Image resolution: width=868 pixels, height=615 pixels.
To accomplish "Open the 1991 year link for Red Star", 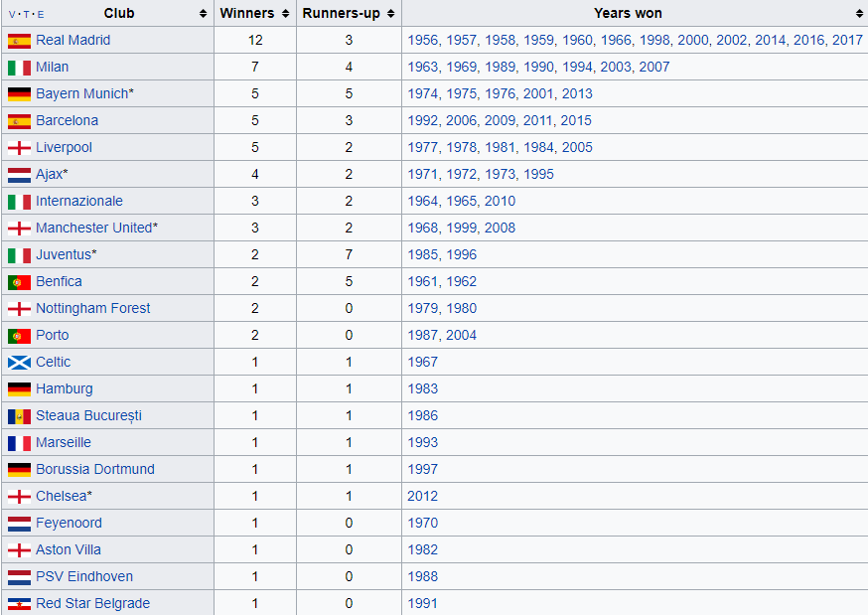I will coord(422,603).
